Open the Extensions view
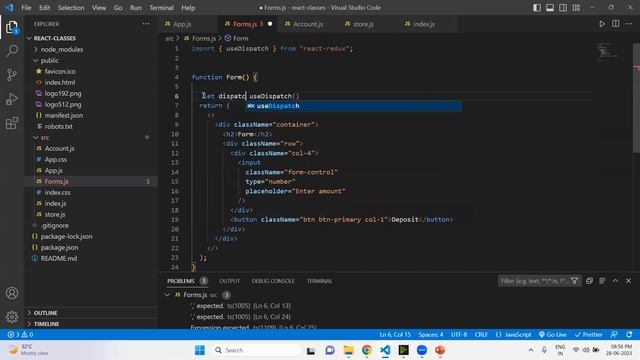This screenshot has height=360, width=640. point(12,123)
